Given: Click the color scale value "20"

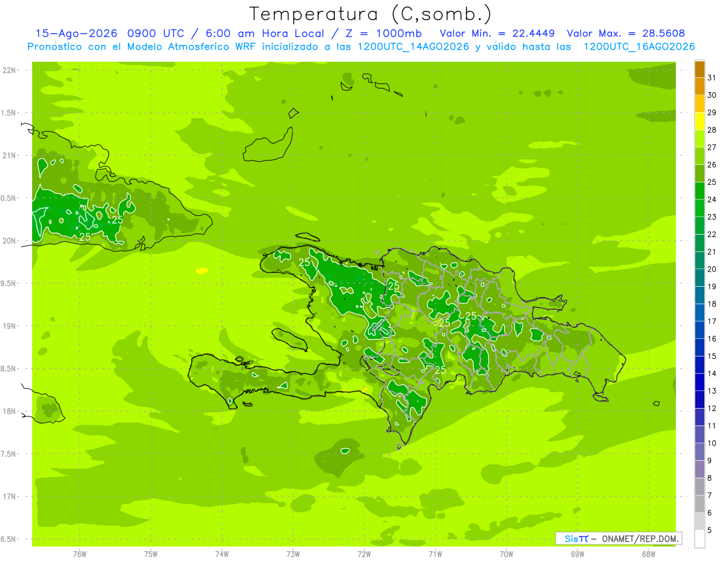Looking at the screenshot, I should click(712, 269).
